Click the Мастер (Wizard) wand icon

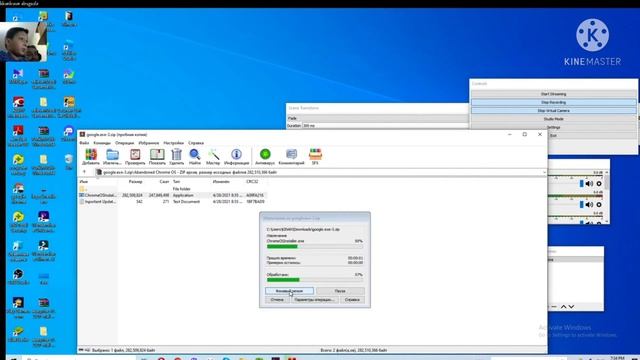pos(213,157)
